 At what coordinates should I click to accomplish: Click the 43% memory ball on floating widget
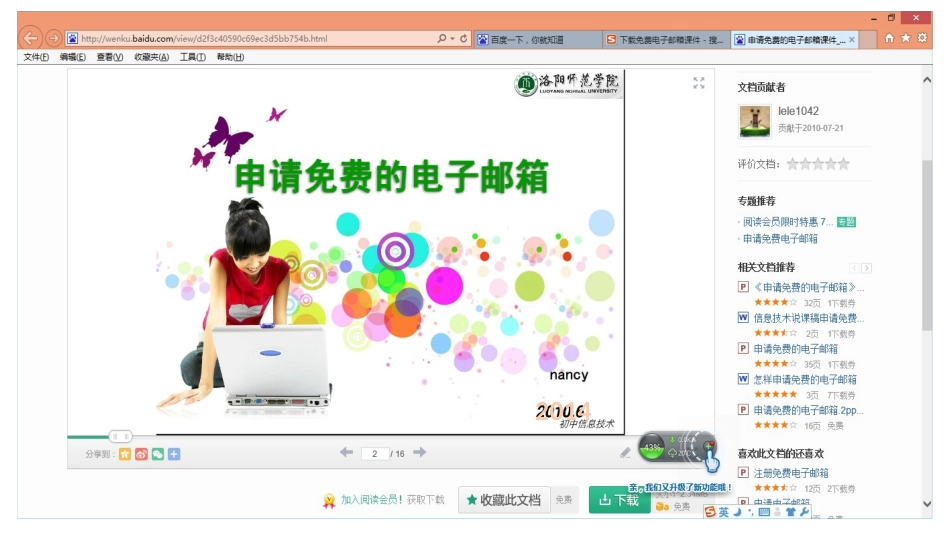point(652,448)
